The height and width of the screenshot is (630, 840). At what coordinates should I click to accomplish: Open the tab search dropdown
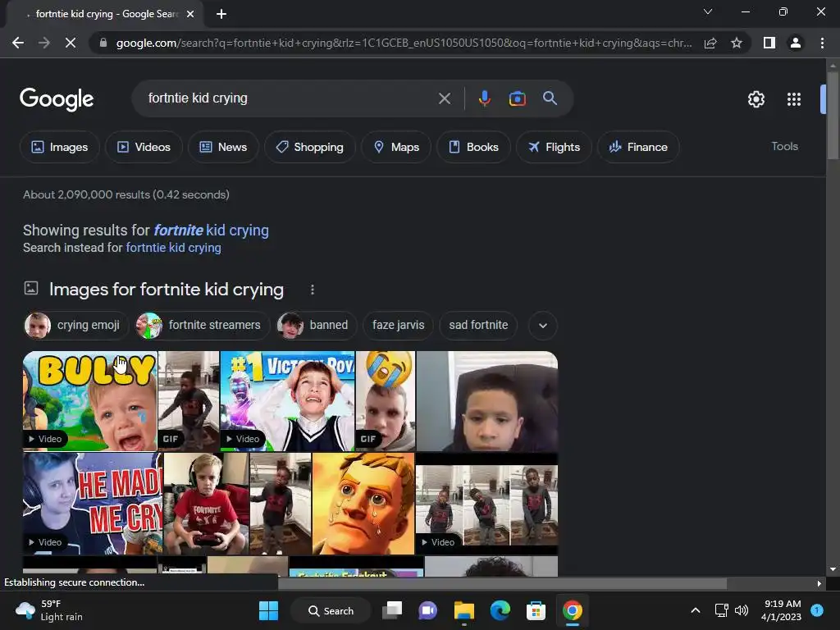pos(708,11)
